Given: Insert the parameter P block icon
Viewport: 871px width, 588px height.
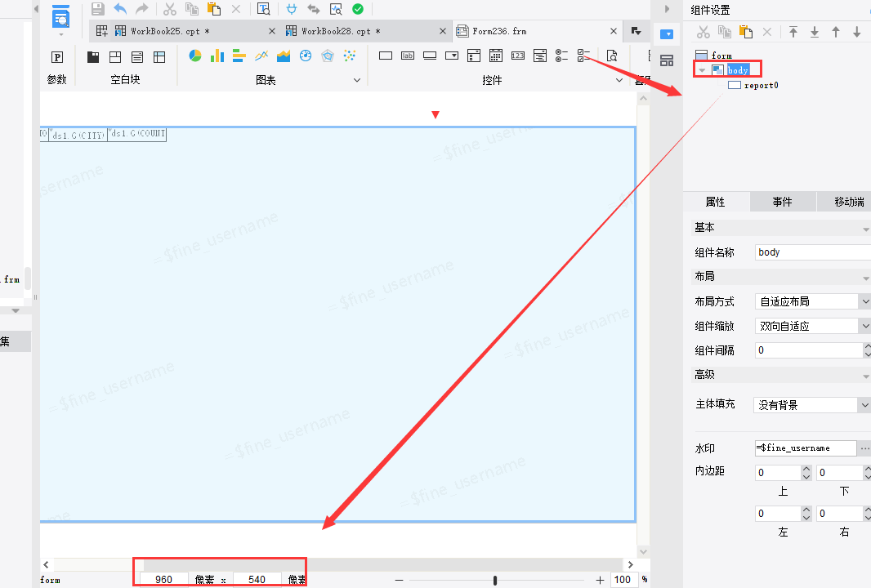Looking at the screenshot, I should click(57, 56).
